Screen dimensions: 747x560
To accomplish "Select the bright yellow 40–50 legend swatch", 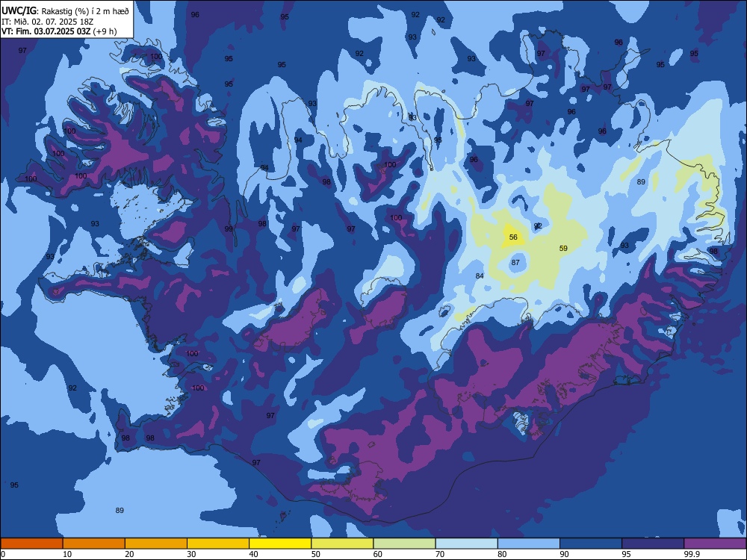I will (x=280, y=544).
